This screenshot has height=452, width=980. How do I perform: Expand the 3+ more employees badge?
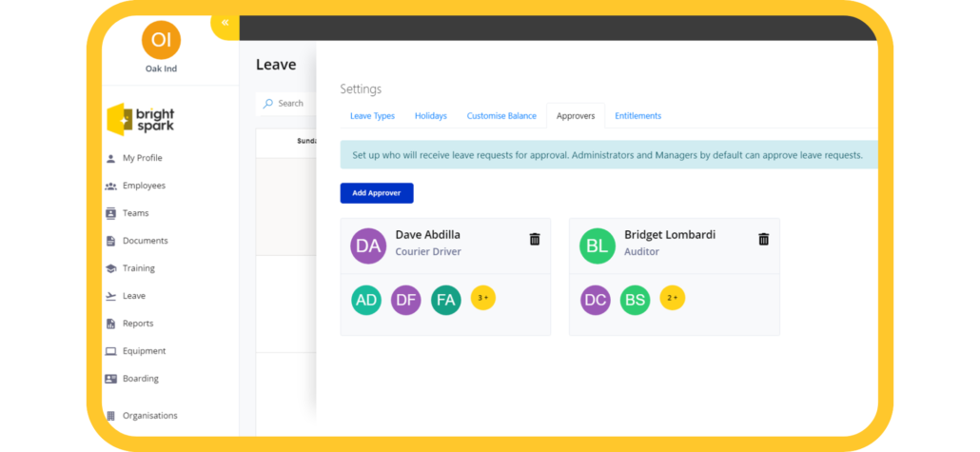483,298
